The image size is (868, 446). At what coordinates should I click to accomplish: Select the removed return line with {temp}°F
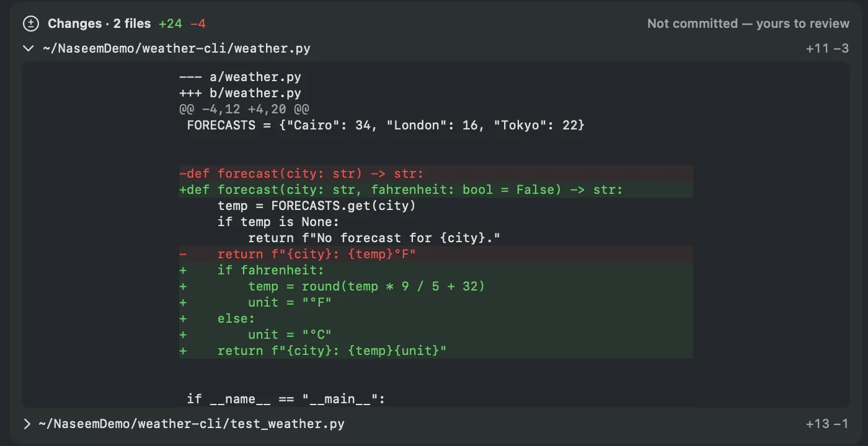coord(436,254)
